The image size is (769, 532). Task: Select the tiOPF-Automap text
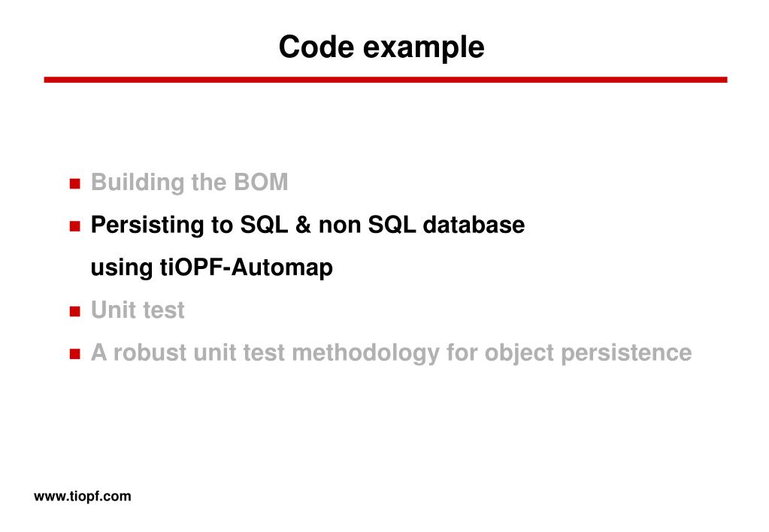click(247, 268)
